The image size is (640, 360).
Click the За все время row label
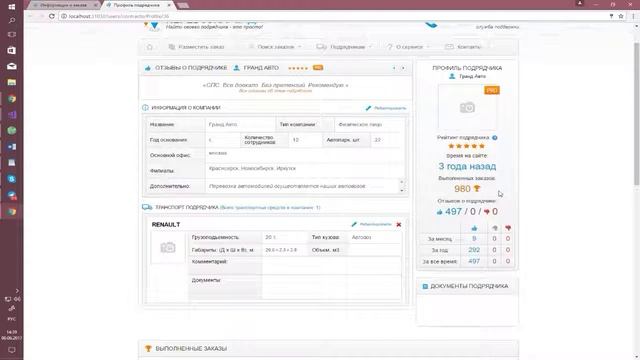[x=440, y=262]
